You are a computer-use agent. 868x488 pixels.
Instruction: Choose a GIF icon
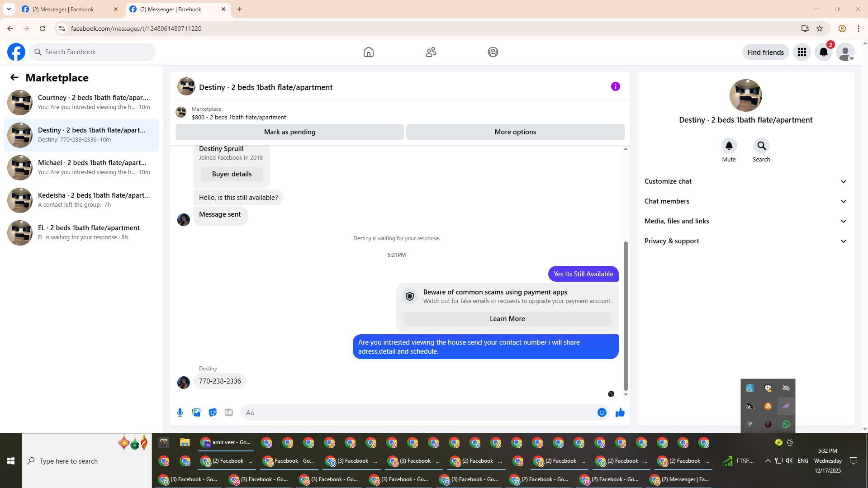tap(229, 412)
